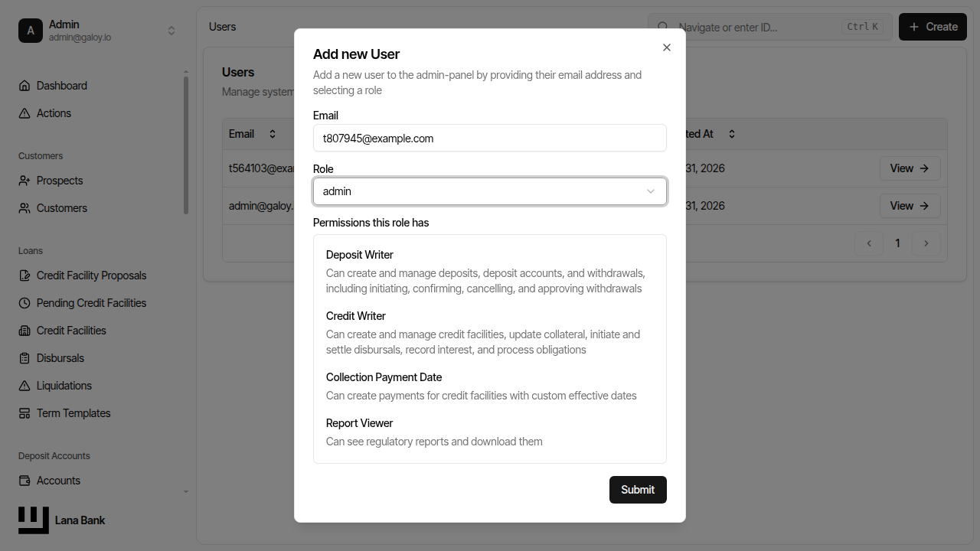
Task: Click the Actions warning triangle icon
Action: (24, 113)
